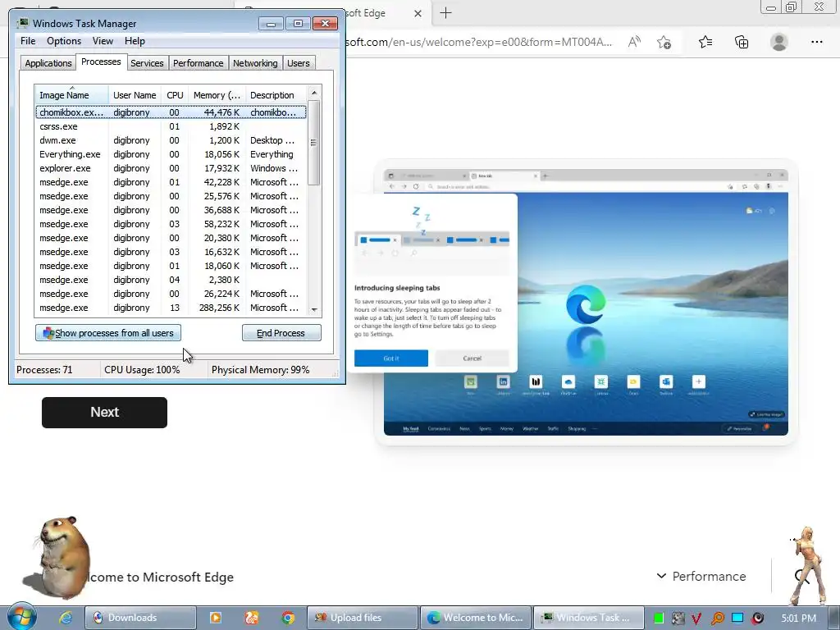Select the chomikbox.exe process row
840x630 pixels.
(x=171, y=112)
